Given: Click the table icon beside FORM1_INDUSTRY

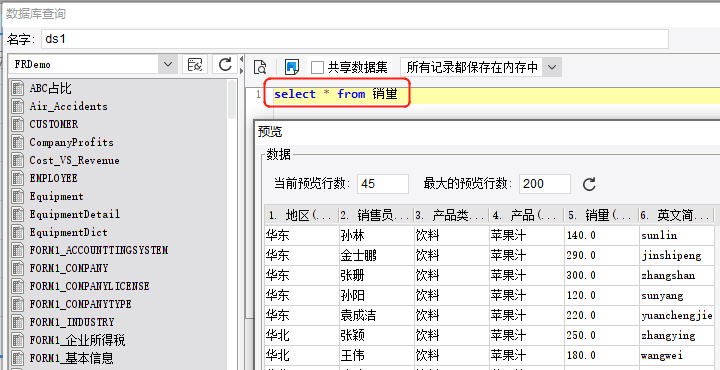Looking at the screenshot, I should pyautogui.click(x=18, y=322).
